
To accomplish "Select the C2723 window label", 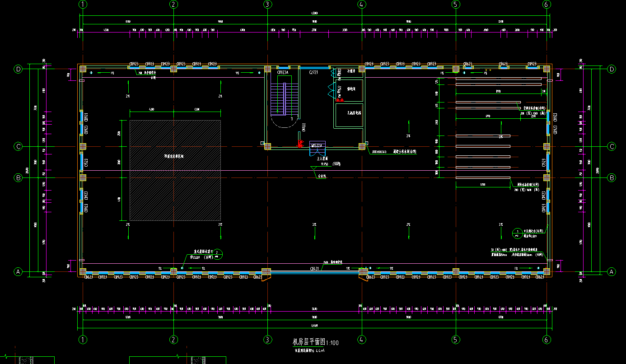I will tap(313, 72).
